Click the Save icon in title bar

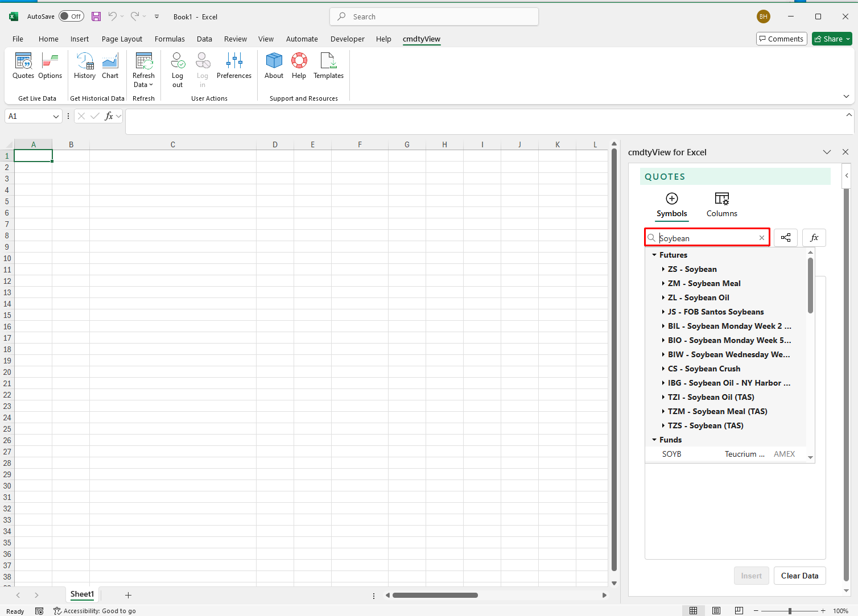96,16
